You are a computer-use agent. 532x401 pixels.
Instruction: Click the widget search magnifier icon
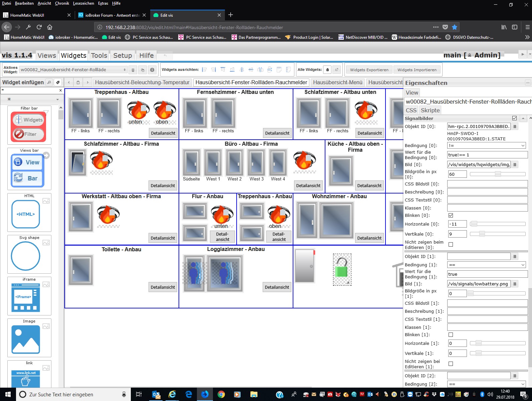click(x=49, y=82)
